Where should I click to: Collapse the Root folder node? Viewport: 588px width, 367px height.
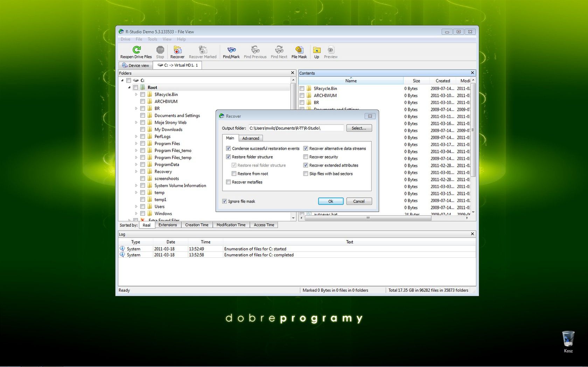click(x=129, y=88)
